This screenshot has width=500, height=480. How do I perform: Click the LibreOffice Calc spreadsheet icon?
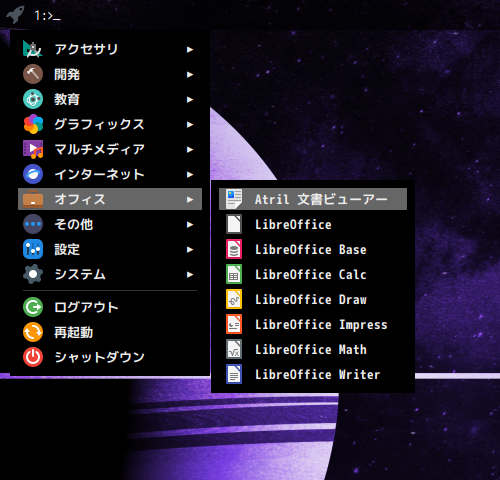[x=234, y=274]
